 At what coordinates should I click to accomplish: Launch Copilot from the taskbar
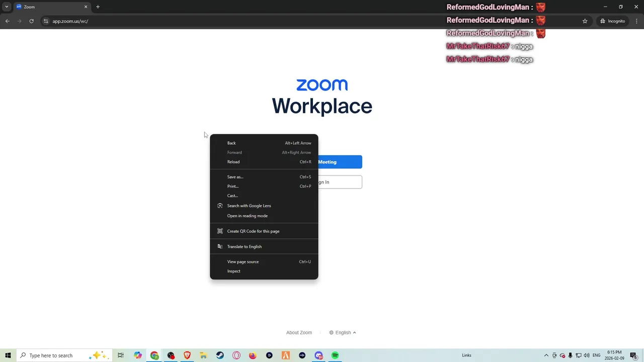(138, 355)
